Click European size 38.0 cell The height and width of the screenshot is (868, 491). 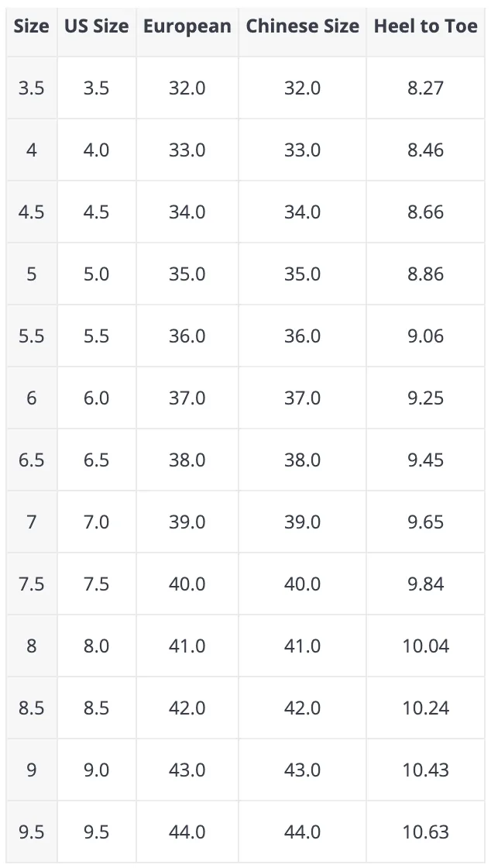(187, 460)
